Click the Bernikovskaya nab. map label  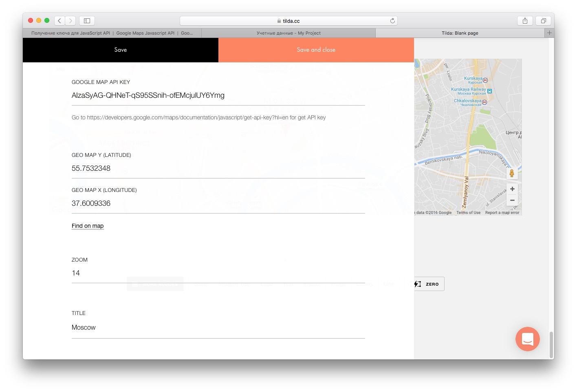444,159
